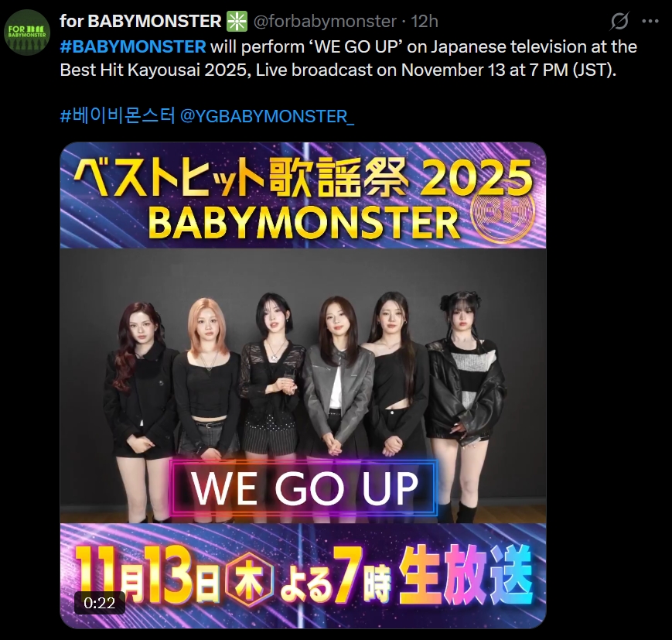672x640 pixels.
Task: Click the post body text to expand
Action: click(x=349, y=58)
